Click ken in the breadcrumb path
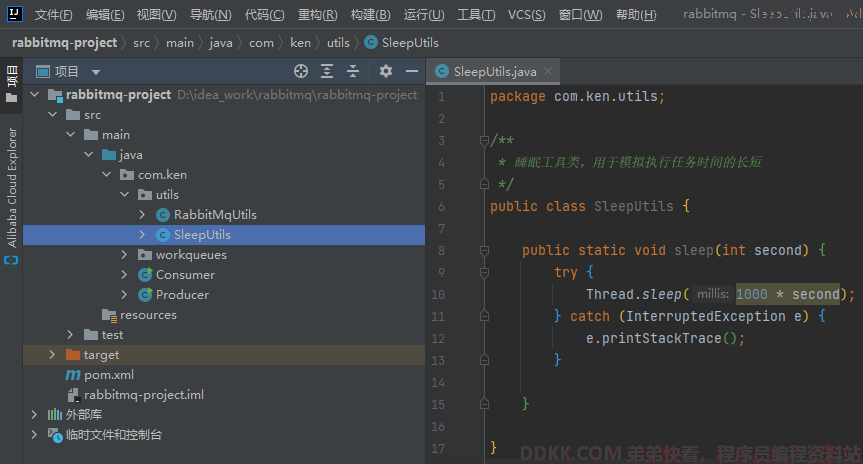863x464 pixels. point(301,43)
